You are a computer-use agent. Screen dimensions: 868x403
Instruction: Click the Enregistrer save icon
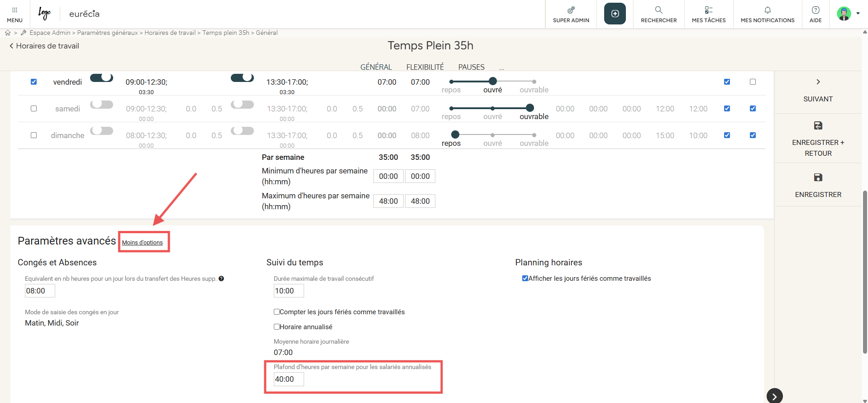[818, 178]
